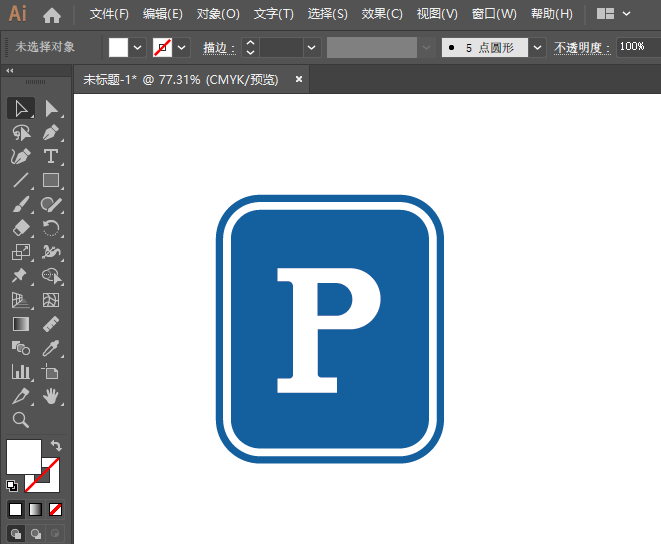661x544 pixels.
Task: Select the Direct Selection tool
Action: 51,108
